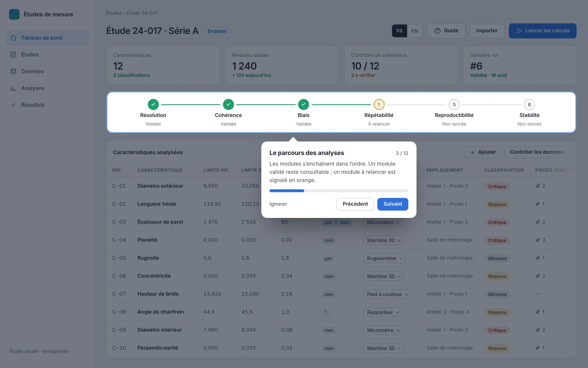
Task: Open Machine 3D dropdown for Planéité
Action: (x=384, y=240)
